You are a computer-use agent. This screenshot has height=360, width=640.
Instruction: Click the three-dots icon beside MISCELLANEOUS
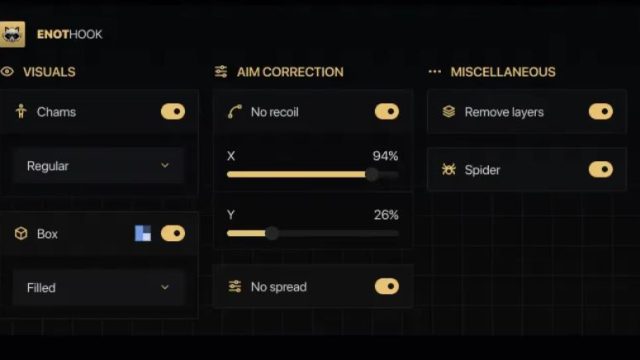pos(435,72)
